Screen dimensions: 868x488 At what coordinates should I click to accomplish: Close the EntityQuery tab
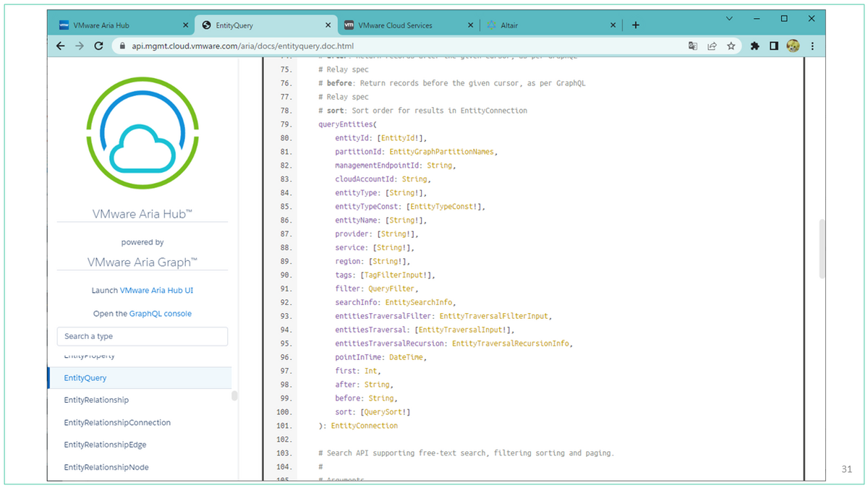point(328,25)
